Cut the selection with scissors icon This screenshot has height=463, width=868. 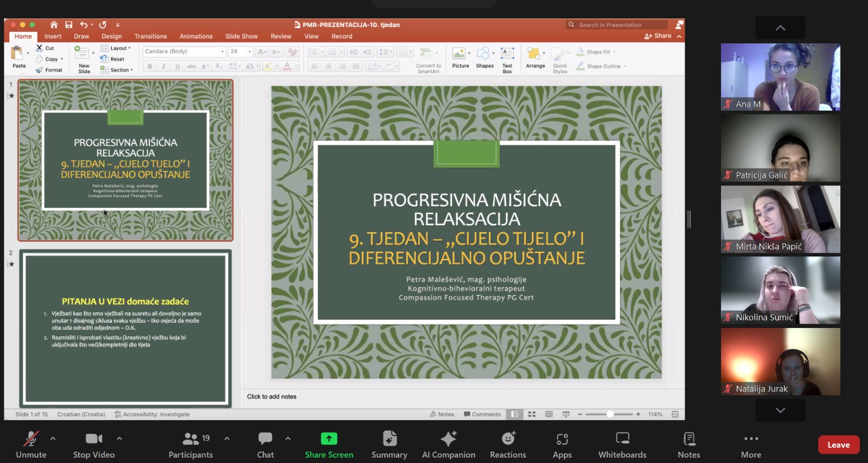pos(40,48)
